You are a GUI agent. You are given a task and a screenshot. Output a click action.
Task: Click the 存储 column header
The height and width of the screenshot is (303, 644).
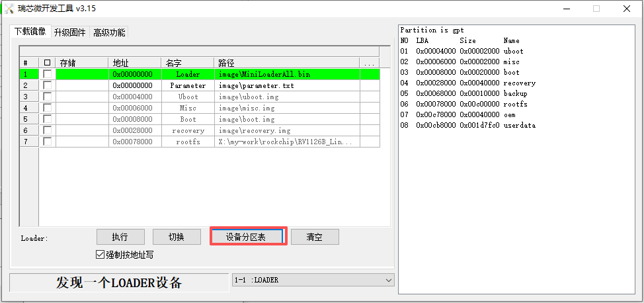point(82,63)
